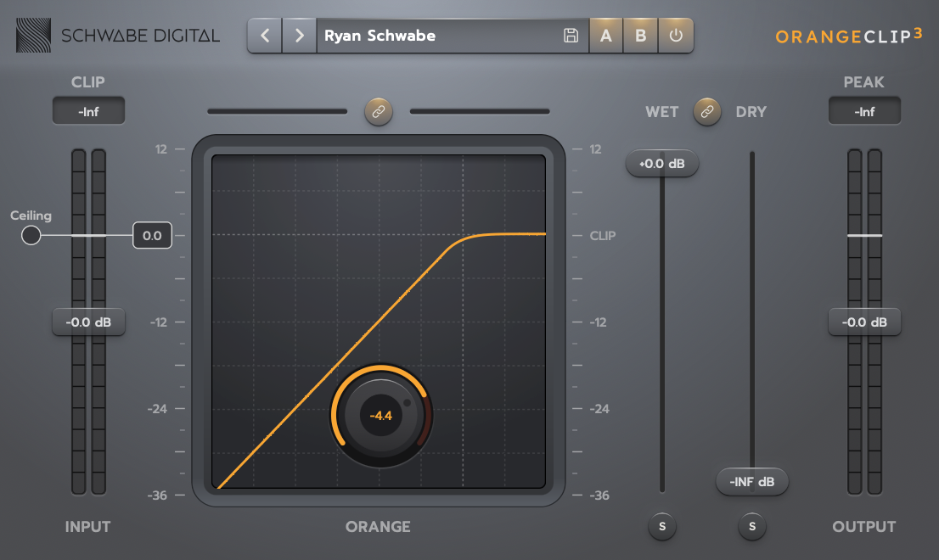Screen dimensions: 939x560
Task: Click the ORANGE label under the graph
Action: click(x=378, y=527)
